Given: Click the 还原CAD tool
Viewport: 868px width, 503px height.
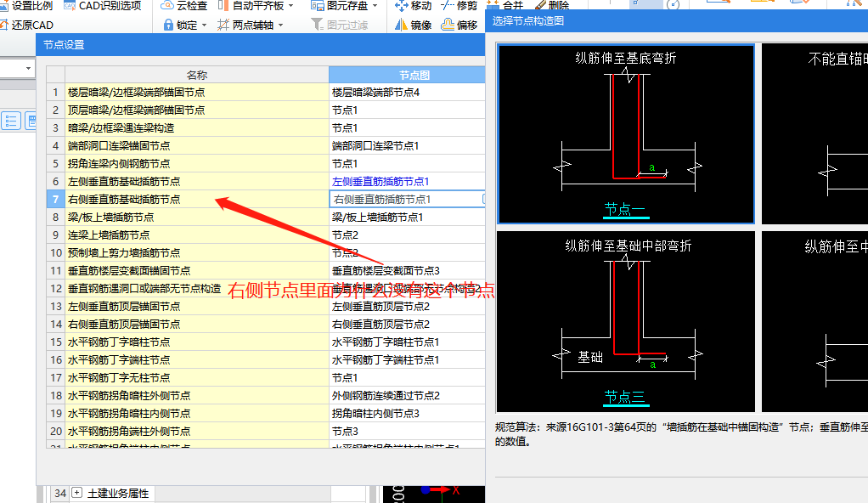Looking at the screenshot, I should (27, 25).
